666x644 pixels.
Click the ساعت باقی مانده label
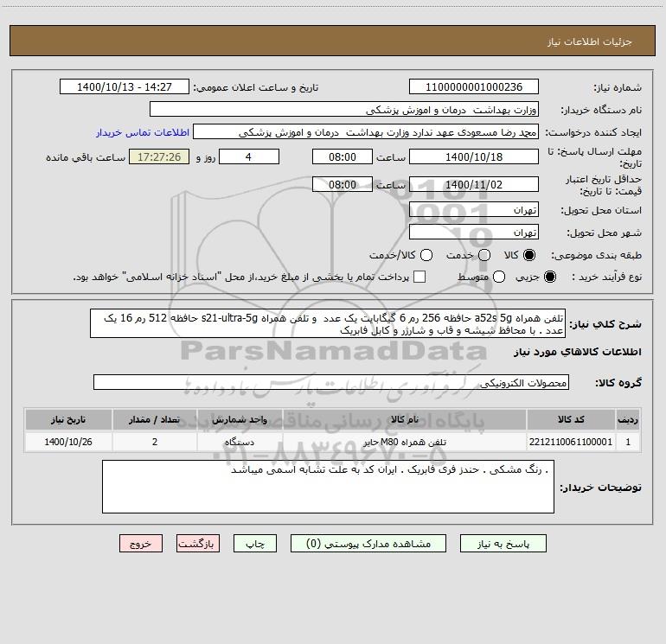(86, 157)
